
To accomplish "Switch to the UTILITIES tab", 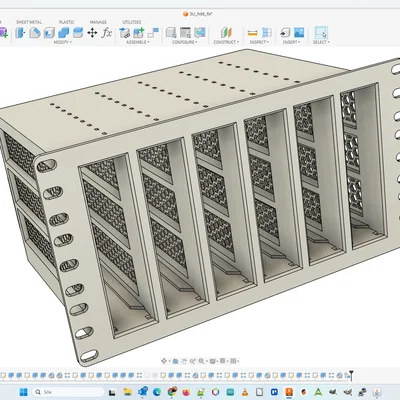I will [132, 22].
